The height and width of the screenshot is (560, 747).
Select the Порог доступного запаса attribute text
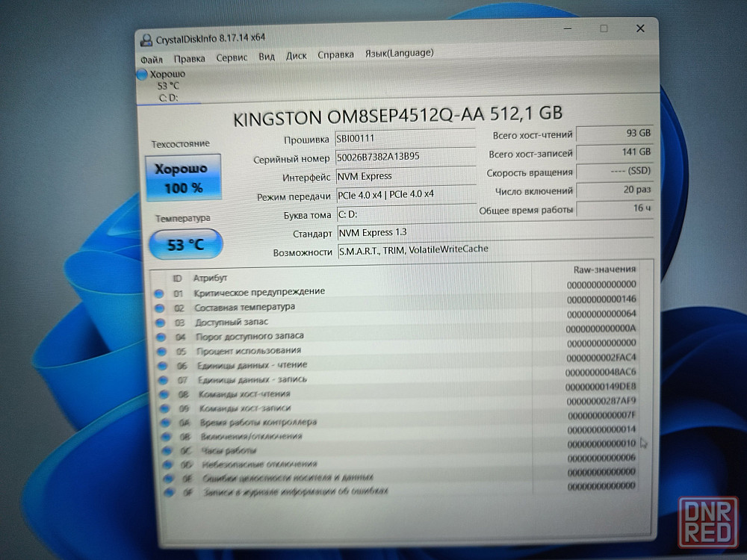[x=249, y=336]
